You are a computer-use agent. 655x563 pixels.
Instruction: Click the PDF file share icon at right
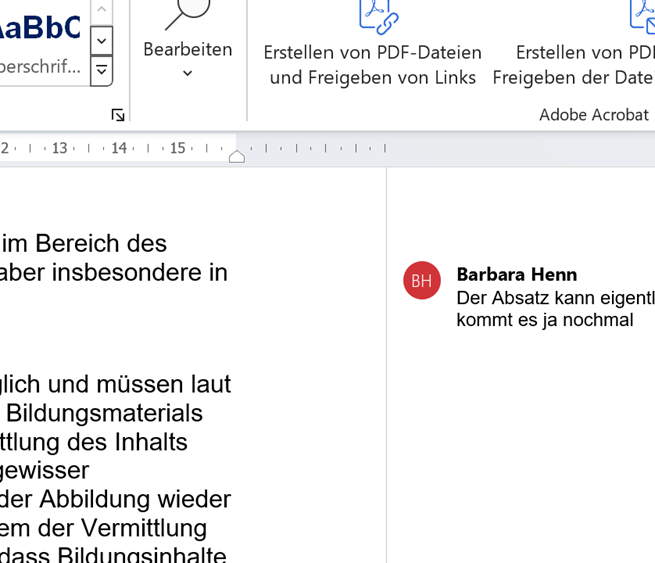(x=642, y=17)
